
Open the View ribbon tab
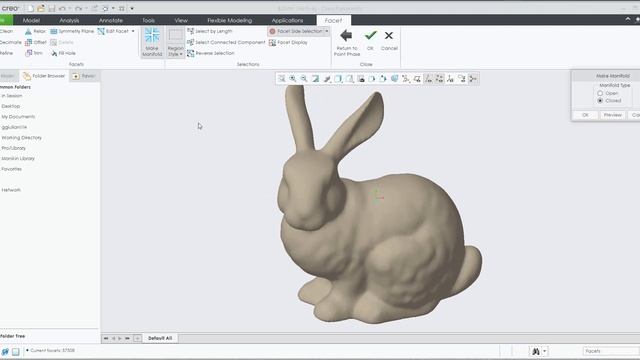(x=181, y=20)
